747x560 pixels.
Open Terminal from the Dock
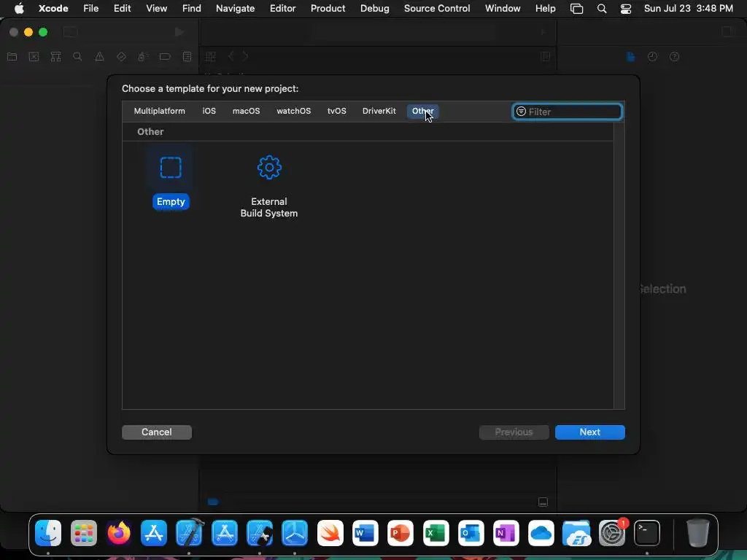647,533
